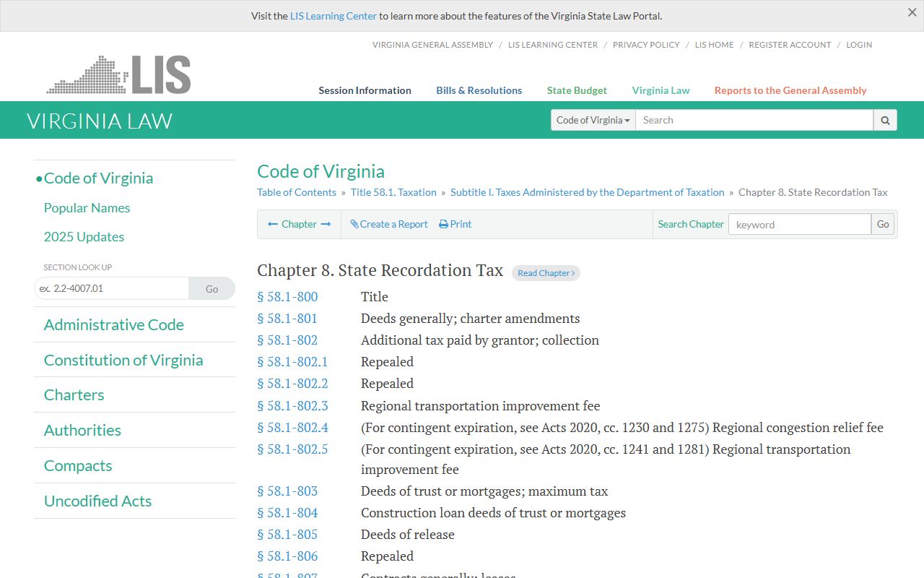Click the LIS Virginia logo

tap(118, 74)
